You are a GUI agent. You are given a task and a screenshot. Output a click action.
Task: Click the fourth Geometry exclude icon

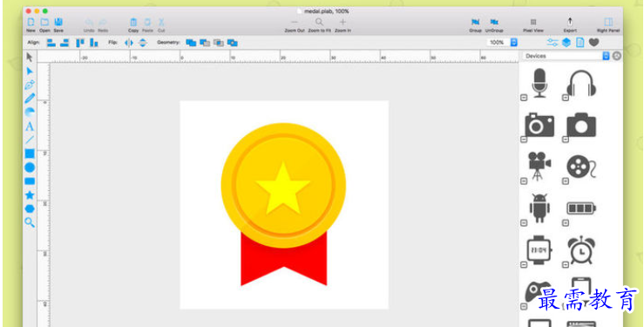pyautogui.click(x=233, y=43)
